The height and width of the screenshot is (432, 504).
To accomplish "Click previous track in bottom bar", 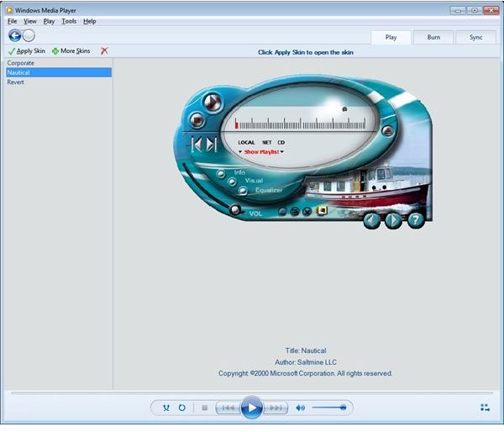I will pyautogui.click(x=228, y=408).
